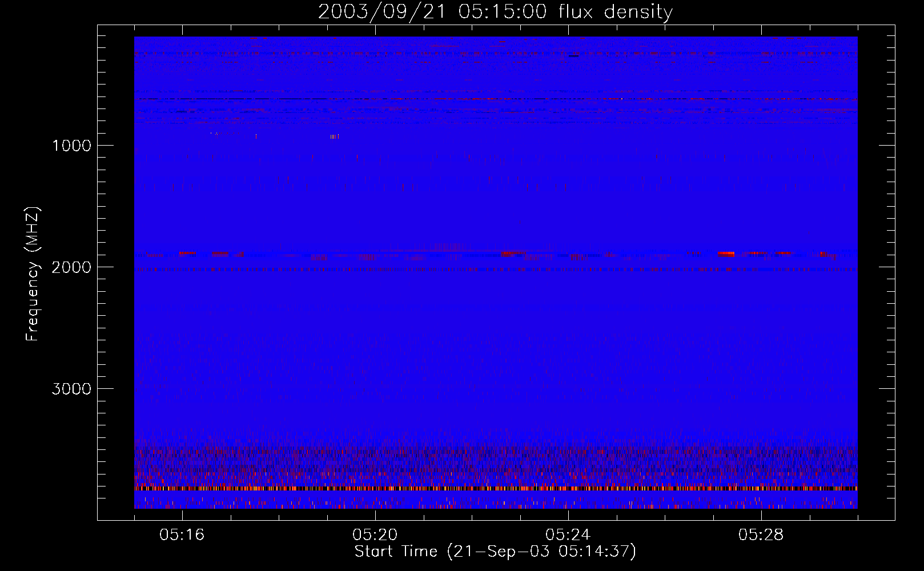Click the 3000 frequency tick label
The height and width of the screenshot is (571, 924).
71,389
